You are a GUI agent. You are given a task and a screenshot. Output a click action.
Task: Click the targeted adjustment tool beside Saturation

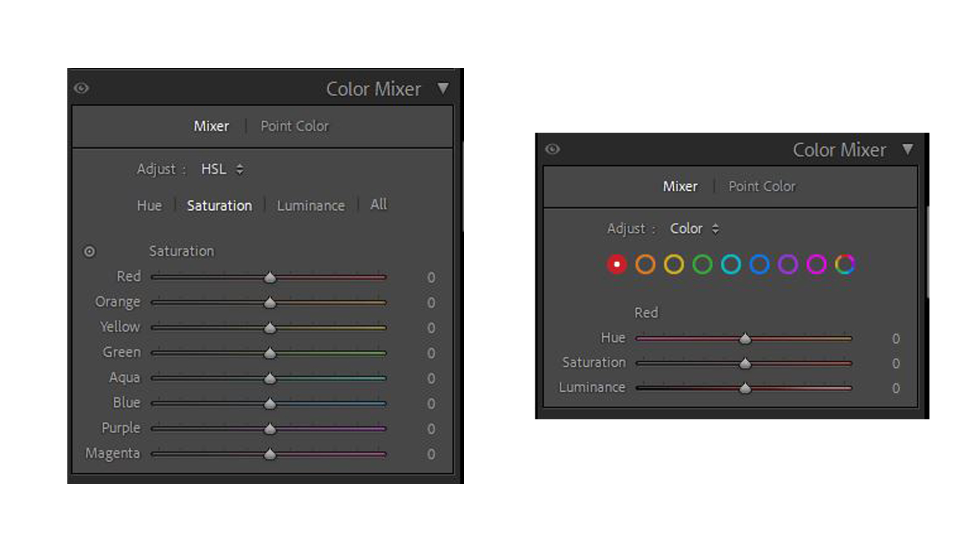coord(89,252)
